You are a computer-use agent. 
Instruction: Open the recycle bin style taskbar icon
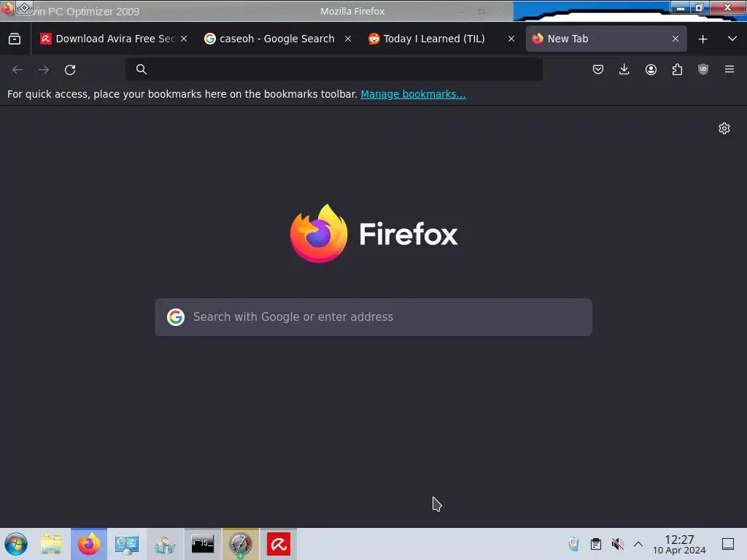(x=165, y=544)
